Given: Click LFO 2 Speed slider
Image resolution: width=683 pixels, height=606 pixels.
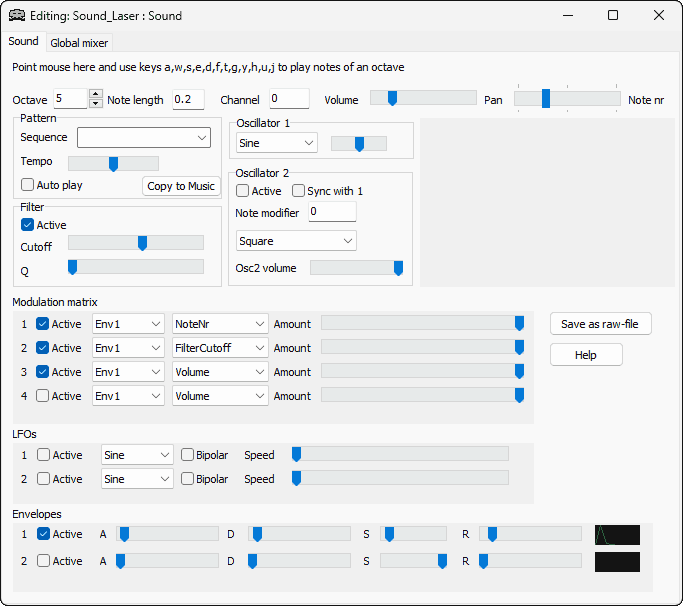Looking at the screenshot, I should [x=400, y=478].
